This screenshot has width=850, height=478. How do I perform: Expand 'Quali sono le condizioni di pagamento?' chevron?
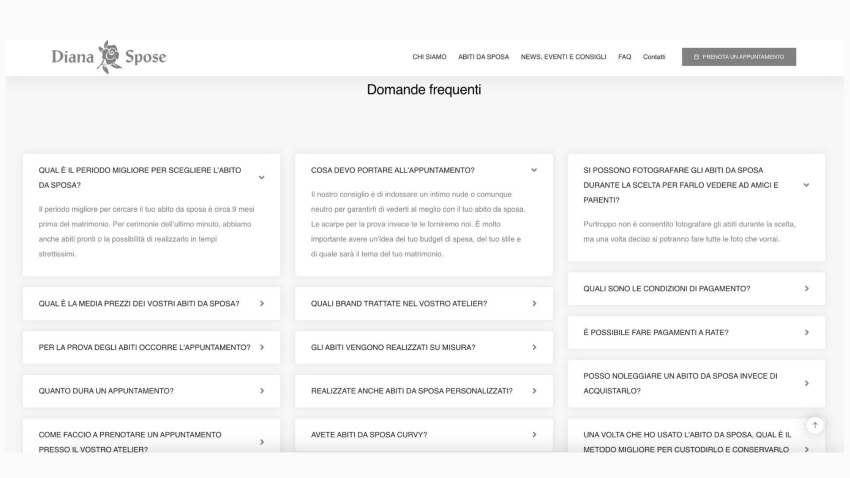(x=807, y=289)
